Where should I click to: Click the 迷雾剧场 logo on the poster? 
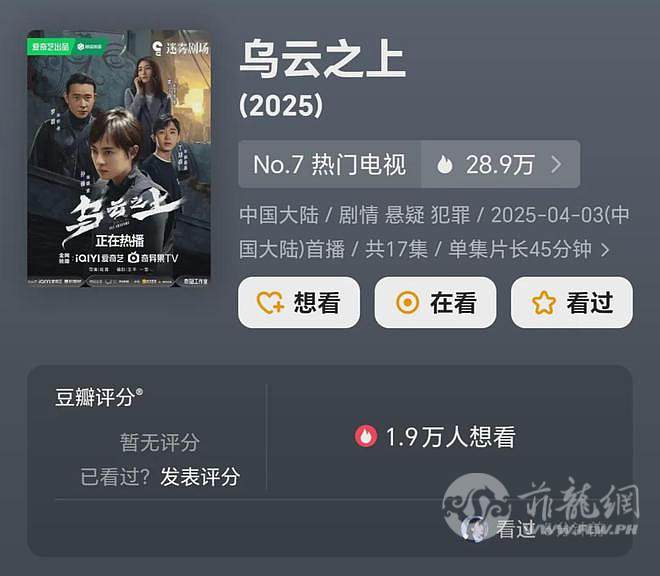181,48
